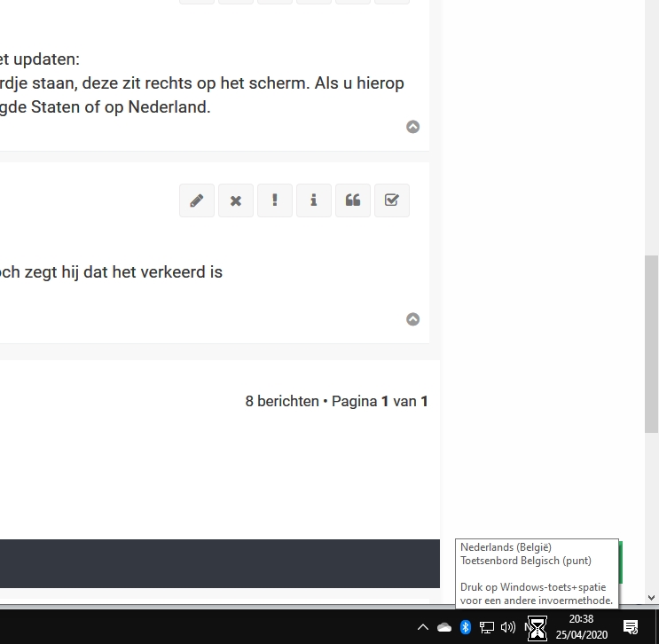Expand hidden system tray icons
Image resolution: width=659 pixels, height=644 pixels.
click(x=423, y=627)
